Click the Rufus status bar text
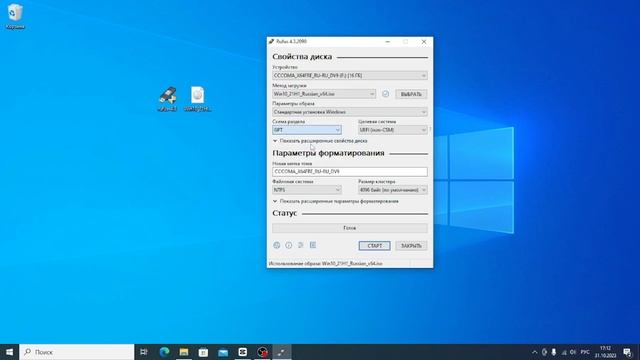The width and height of the screenshot is (640, 360). (x=325, y=264)
